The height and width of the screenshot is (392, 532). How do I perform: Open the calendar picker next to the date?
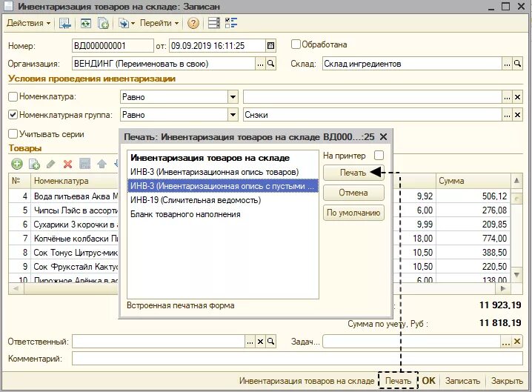270,45
